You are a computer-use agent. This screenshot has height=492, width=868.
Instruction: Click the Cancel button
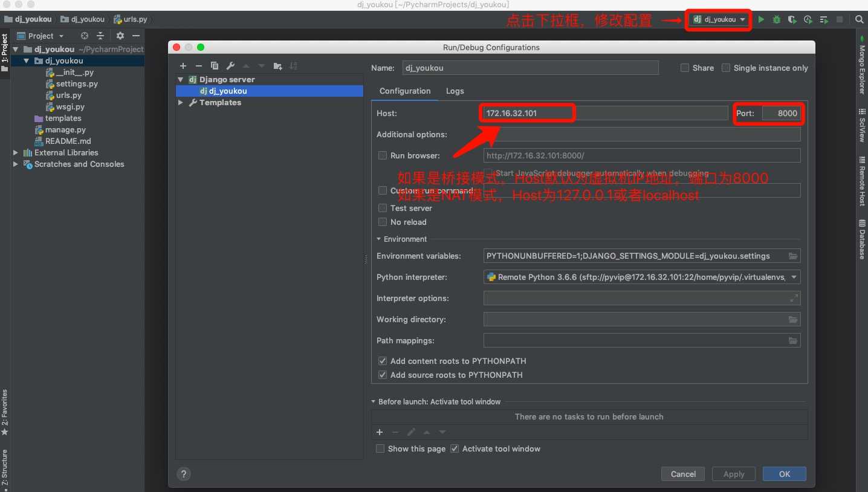683,474
